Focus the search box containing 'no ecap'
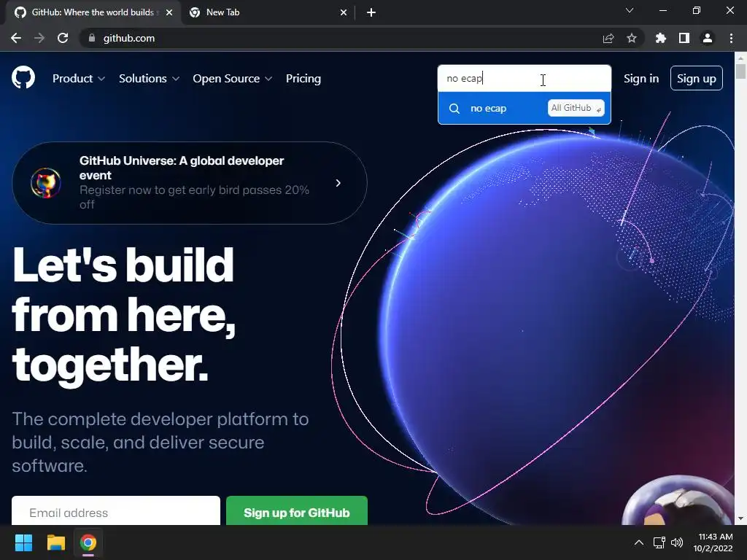The width and height of the screenshot is (747, 560). (x=524, y=79)
